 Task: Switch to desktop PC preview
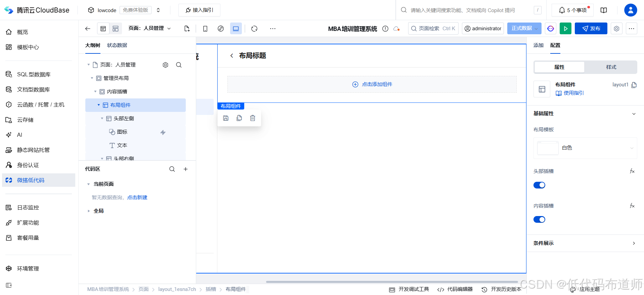(236, 29)
